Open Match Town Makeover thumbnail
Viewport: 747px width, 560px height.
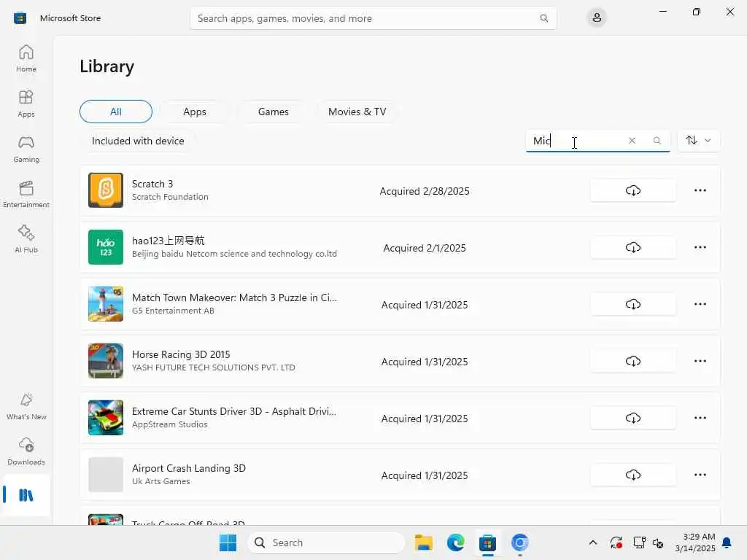(106, 304)
